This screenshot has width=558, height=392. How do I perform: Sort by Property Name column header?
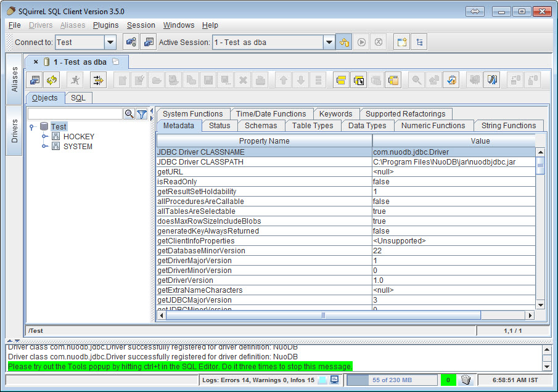click(265, 141)
